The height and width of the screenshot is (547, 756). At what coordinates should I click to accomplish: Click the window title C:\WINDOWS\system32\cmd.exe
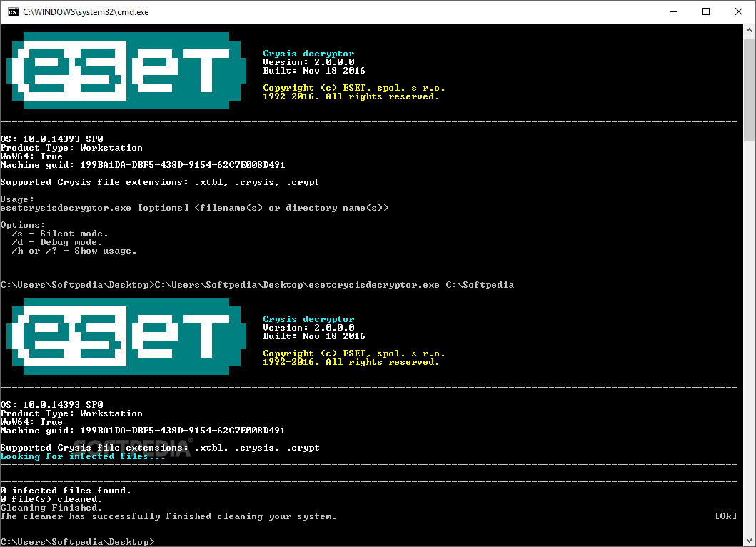86,12
